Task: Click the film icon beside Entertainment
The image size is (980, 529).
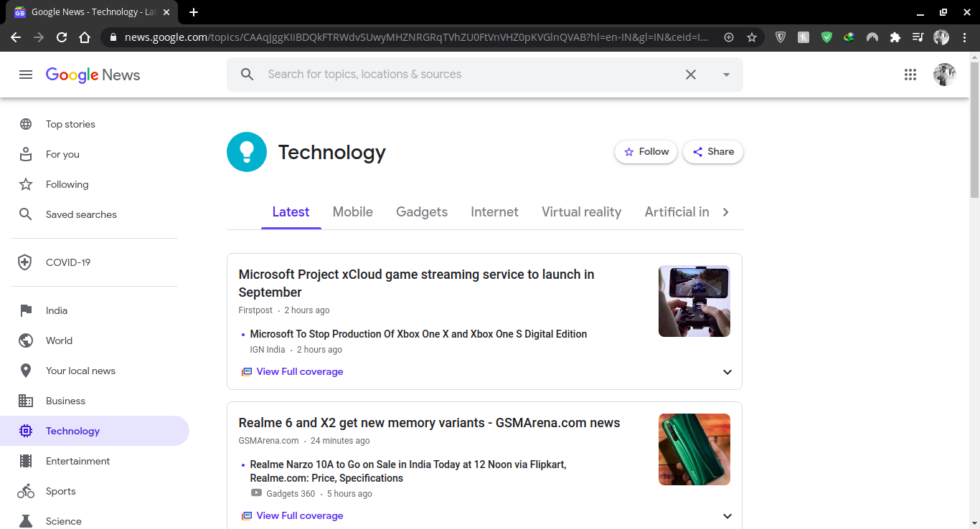Action: pos(26,461)
